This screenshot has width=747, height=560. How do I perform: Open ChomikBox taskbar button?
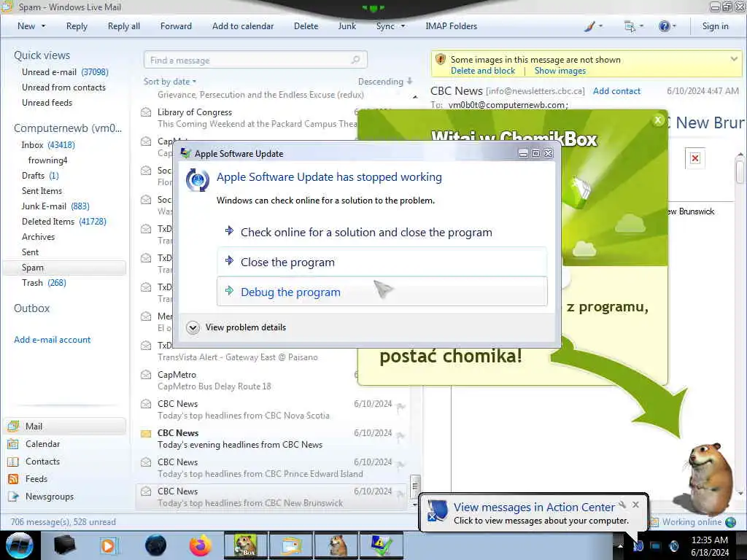click(x=246, y=545)
